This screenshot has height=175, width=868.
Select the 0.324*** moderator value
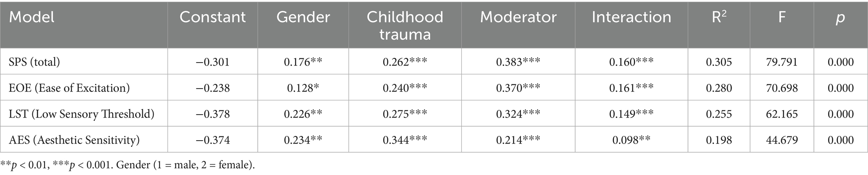click(x=518, y=114)
